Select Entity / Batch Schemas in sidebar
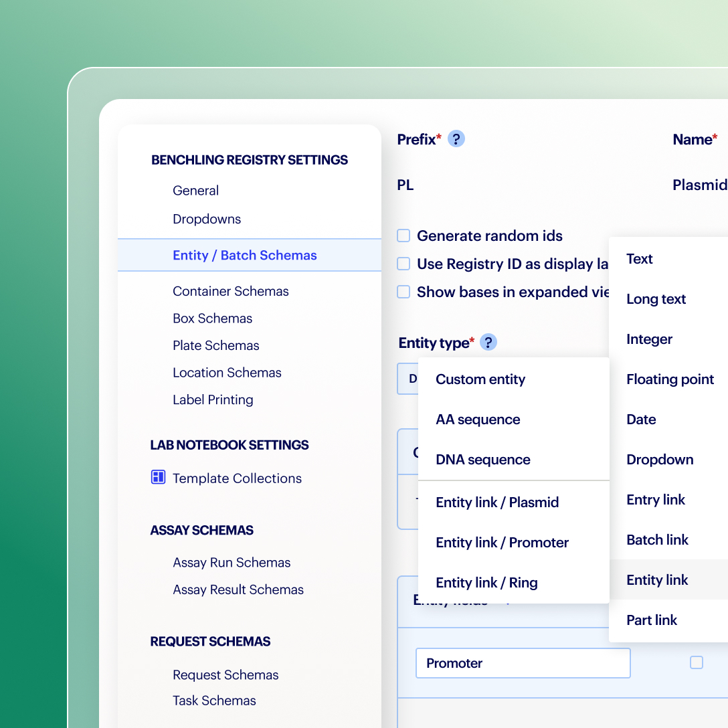728x728 pixels. (250, 255)
